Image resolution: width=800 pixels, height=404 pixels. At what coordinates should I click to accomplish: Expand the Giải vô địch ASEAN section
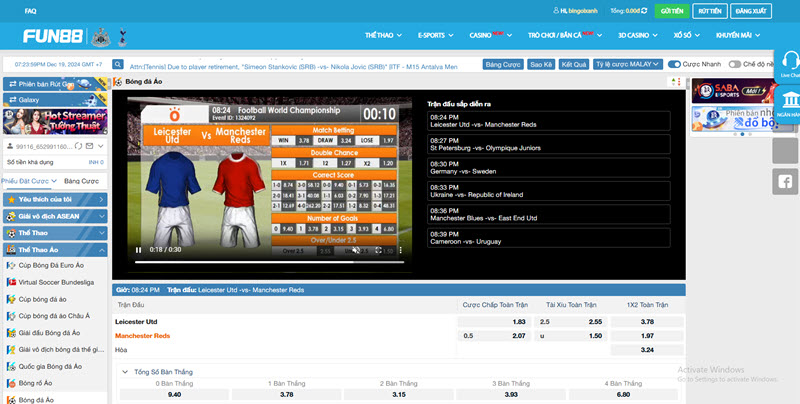pyautogui.click(x=102, y=216)
